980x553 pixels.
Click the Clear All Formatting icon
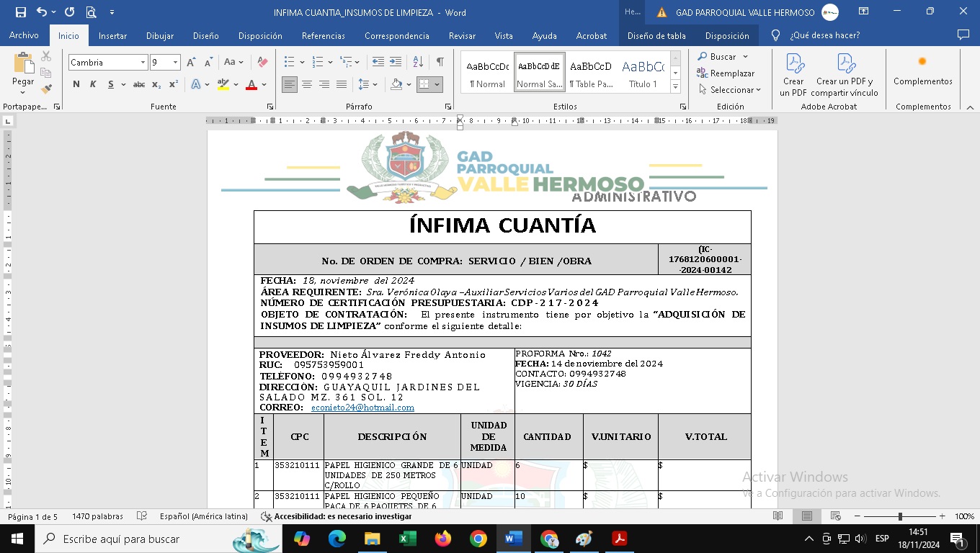tap(262, 63)
